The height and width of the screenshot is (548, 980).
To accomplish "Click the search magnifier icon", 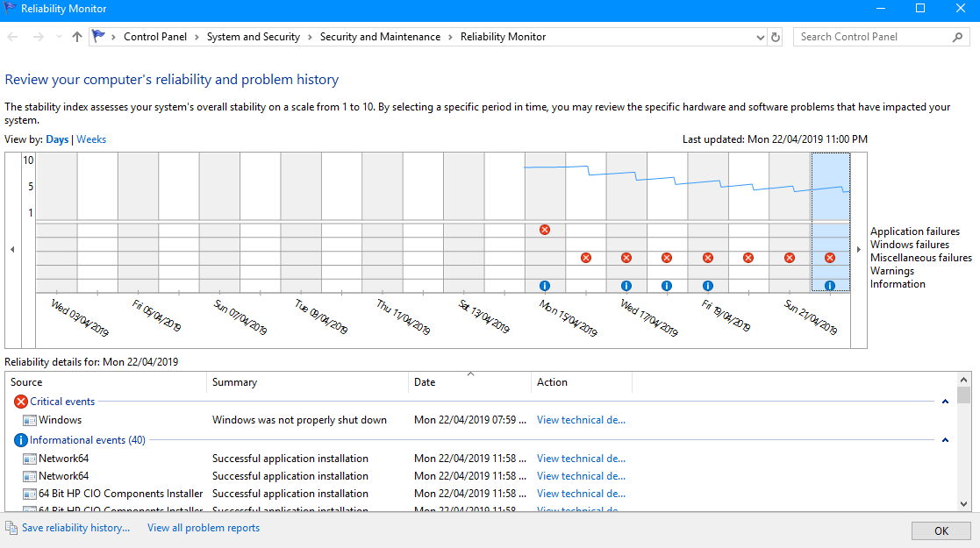I will click(957, 38).
